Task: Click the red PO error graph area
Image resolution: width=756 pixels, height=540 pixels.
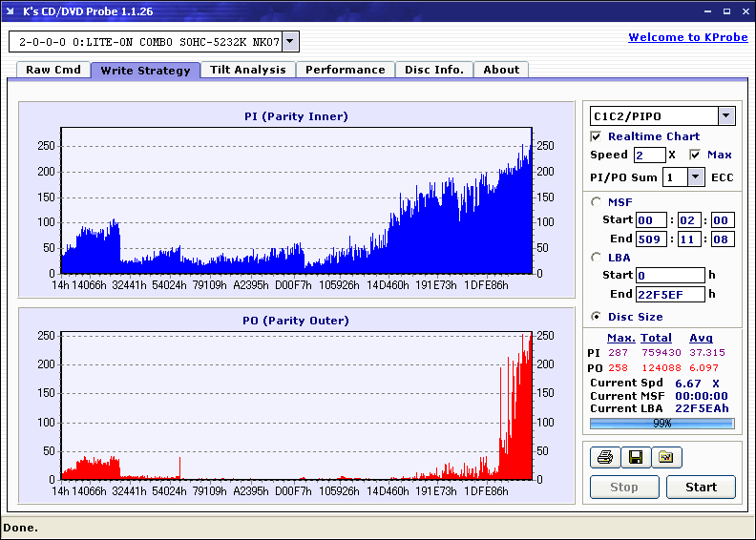Action: pyautogui.click(x=297, y=405)
